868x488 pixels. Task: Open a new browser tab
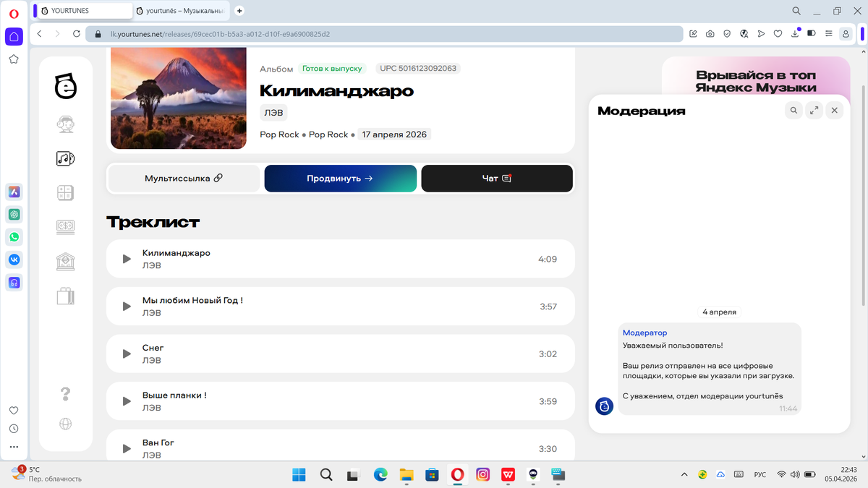click(x=239, y=11)
